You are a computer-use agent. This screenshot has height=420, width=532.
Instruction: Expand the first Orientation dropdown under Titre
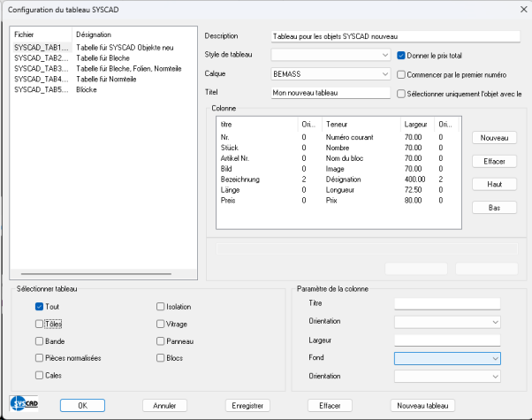click(447, 322)
